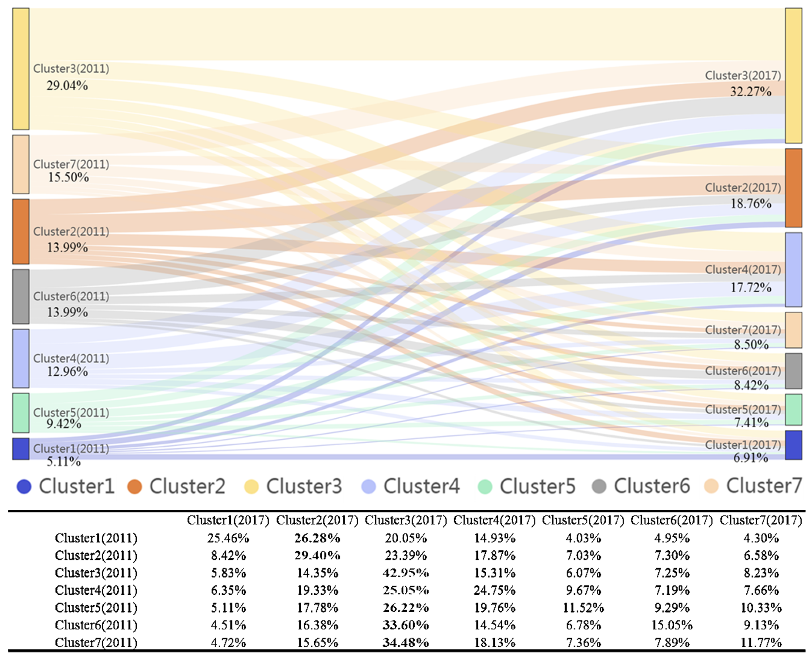Click the Cluster6 gray legend dot
Viewport: 812px width, 657px height.
click(599, 486)
